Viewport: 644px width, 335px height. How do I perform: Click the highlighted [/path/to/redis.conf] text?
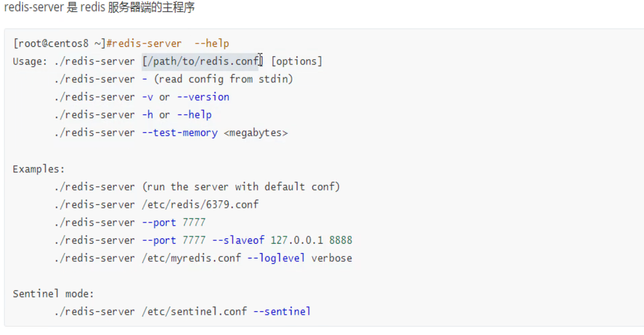(x=202, y=62)
